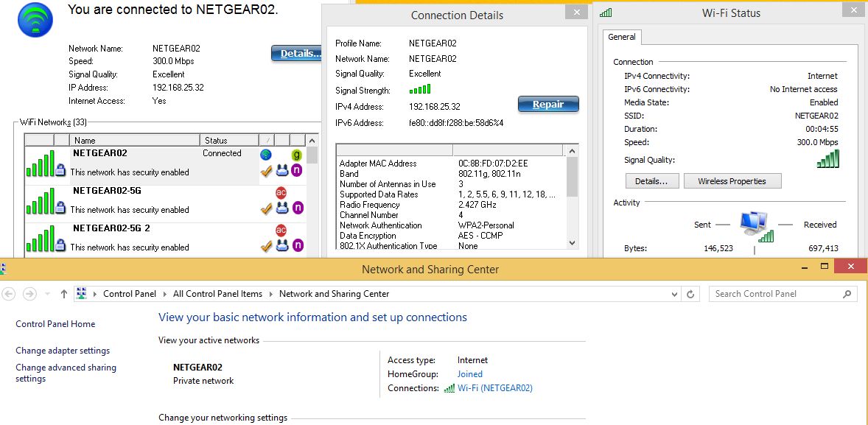Click scroll up arrow in WiFi Networks list
This screenshot has width=868, height=425.
point(312,141)
